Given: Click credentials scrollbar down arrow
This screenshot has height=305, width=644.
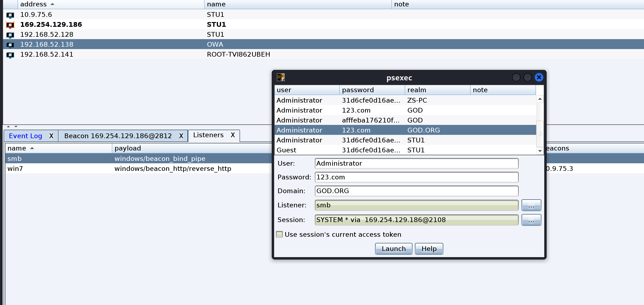Looking at the screenshot, I should pos(540,151).
